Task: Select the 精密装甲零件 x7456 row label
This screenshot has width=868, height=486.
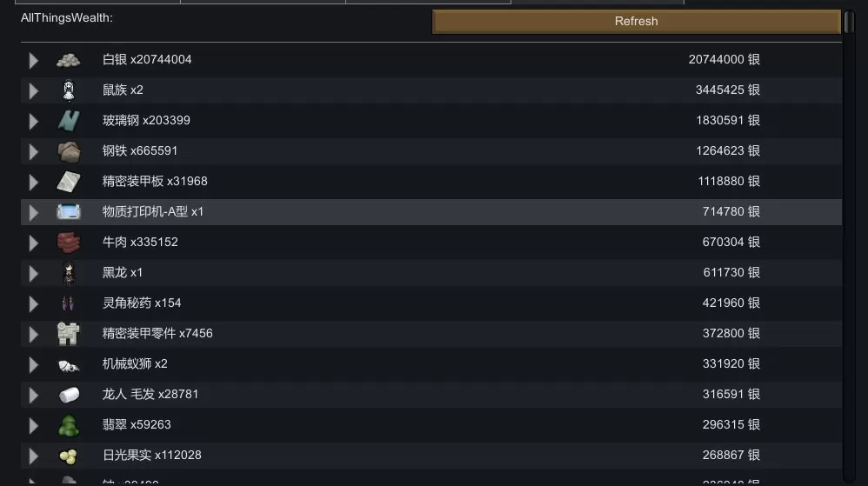Action: (157, 333)
